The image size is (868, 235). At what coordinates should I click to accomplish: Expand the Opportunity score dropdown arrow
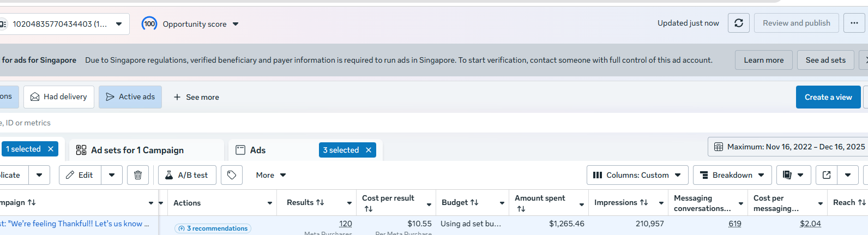click(236, 24)
